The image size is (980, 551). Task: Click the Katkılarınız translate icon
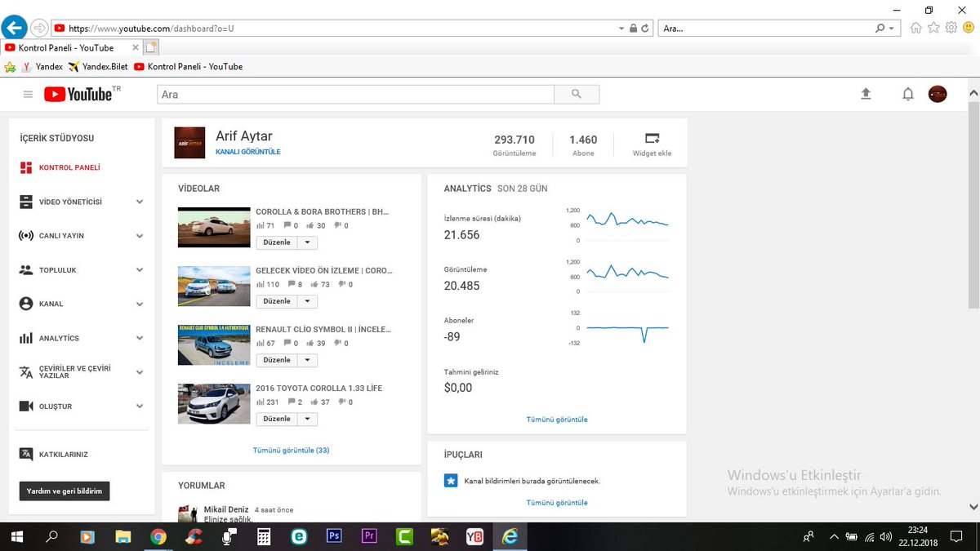point(25,454)
